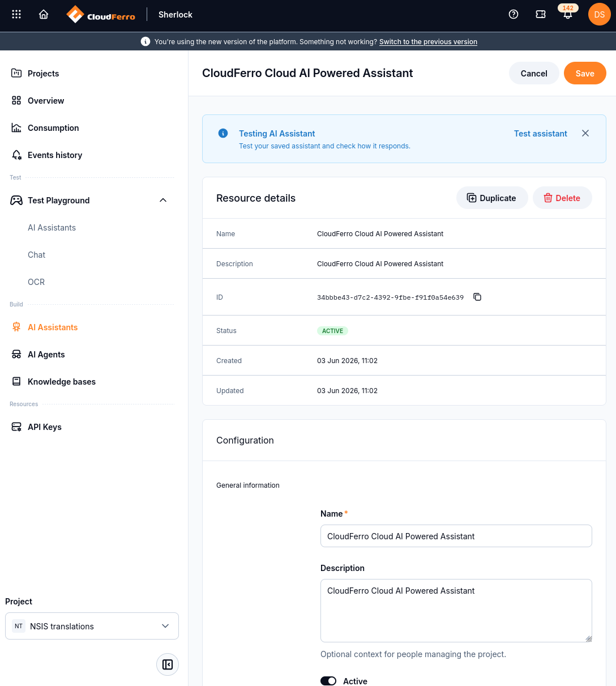The width and height of the screenshot is (616, 686).
Task: Click the red Delete button
Action: (562, 198)
